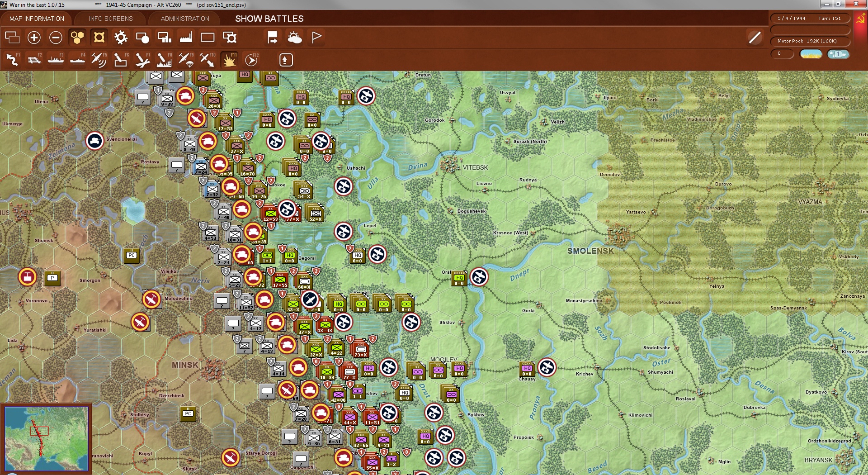
Task: Open the MAP INFORMATION tab
Action: coord(37,19)
